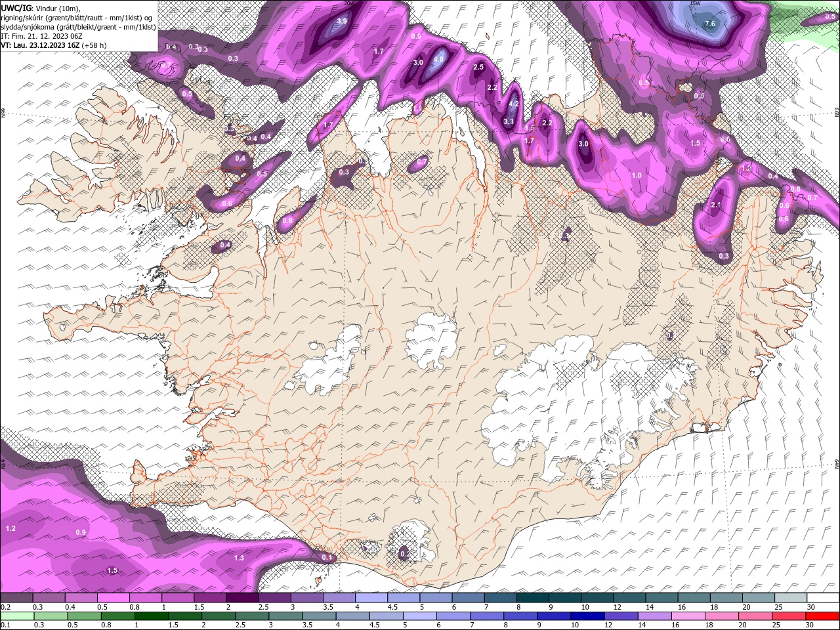Click the 'VT: Lau. 23.12.2023 16Z (+58 h)' line
The width and height of the screenshot is (840, 630).
click(54, 45)
